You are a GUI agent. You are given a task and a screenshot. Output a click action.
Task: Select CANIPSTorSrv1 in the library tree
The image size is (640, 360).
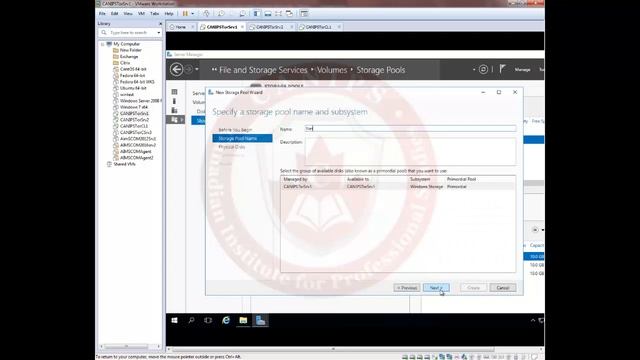[134, 113]
